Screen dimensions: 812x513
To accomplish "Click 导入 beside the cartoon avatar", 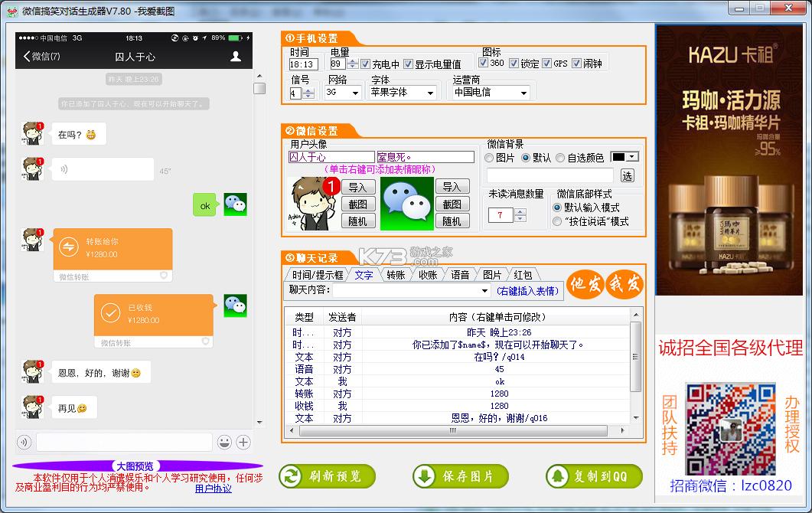I will point(358,187).
